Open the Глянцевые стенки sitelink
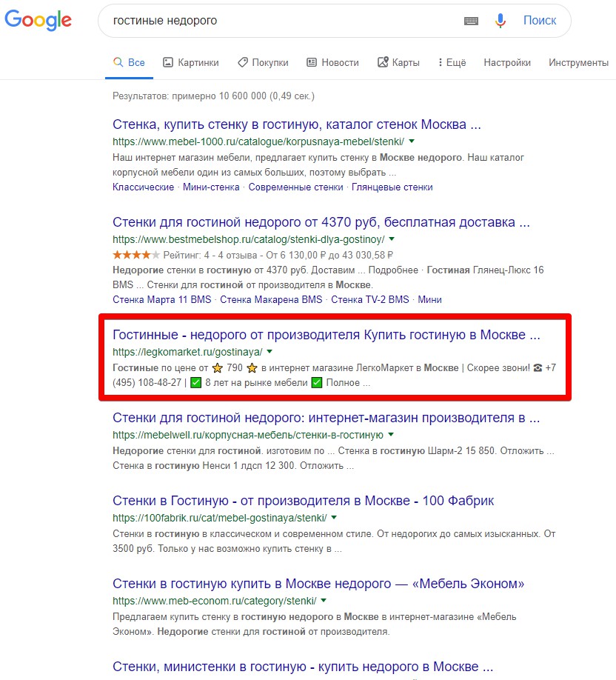This screenshot has height=680, width=616. [392, 187]
